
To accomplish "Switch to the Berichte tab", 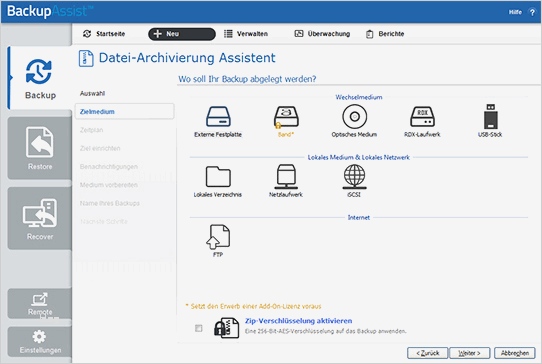I will pyautogui.click(x=385, y=34).
